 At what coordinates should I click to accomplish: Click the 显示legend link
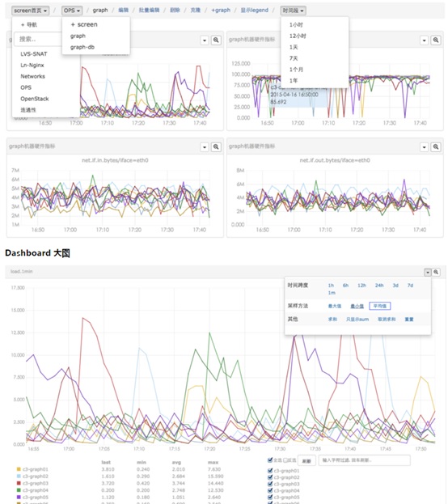pyautogui.click(x=255, y=11)
